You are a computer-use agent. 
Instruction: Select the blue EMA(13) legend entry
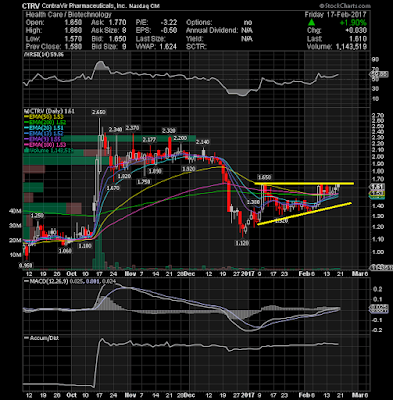coord(43,134)
